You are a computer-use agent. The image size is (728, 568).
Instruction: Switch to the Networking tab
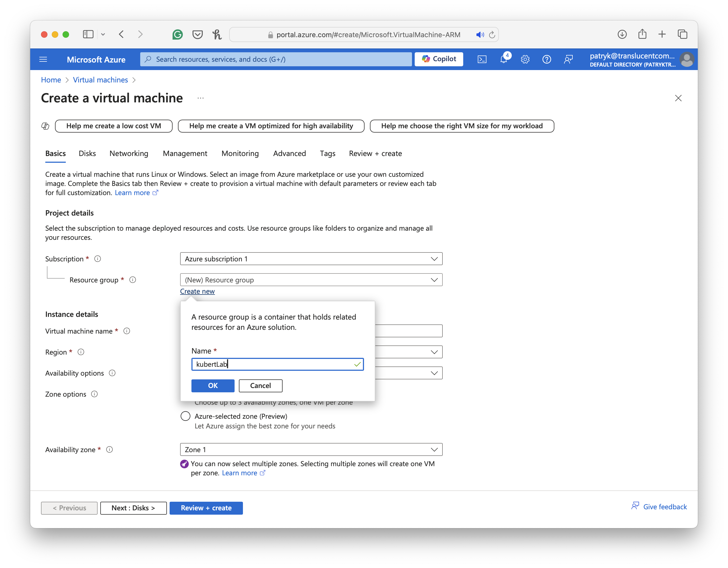pyautogui.click(x=129, y=154)
